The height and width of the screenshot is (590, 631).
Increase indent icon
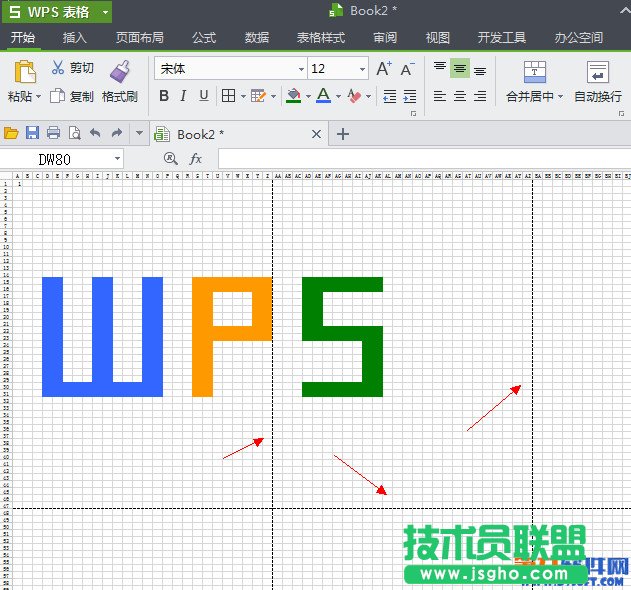click(410, 96)
